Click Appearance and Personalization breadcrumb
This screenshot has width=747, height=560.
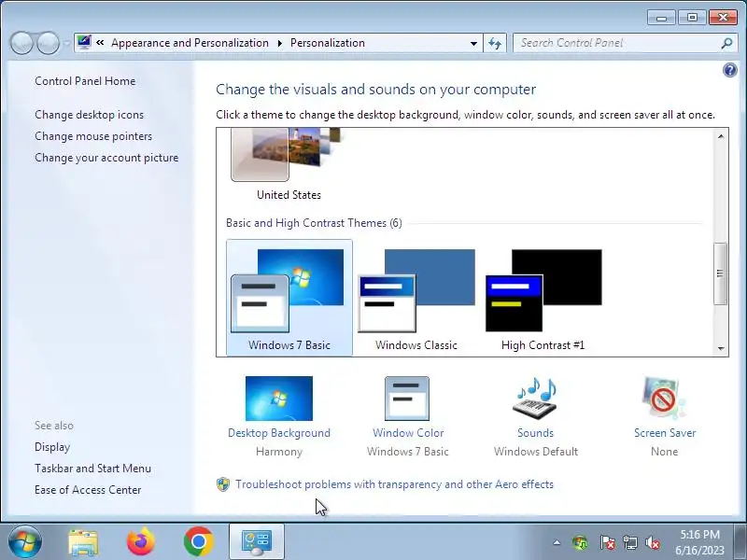[x=190, y=43]
